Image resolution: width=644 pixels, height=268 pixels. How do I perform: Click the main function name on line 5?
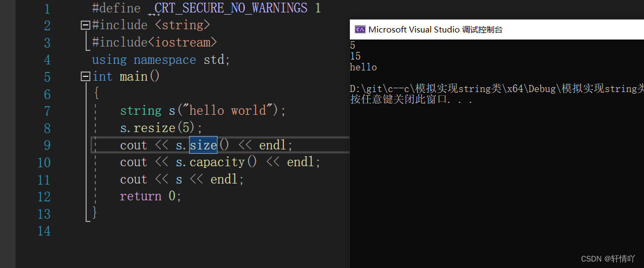point(133,77)
